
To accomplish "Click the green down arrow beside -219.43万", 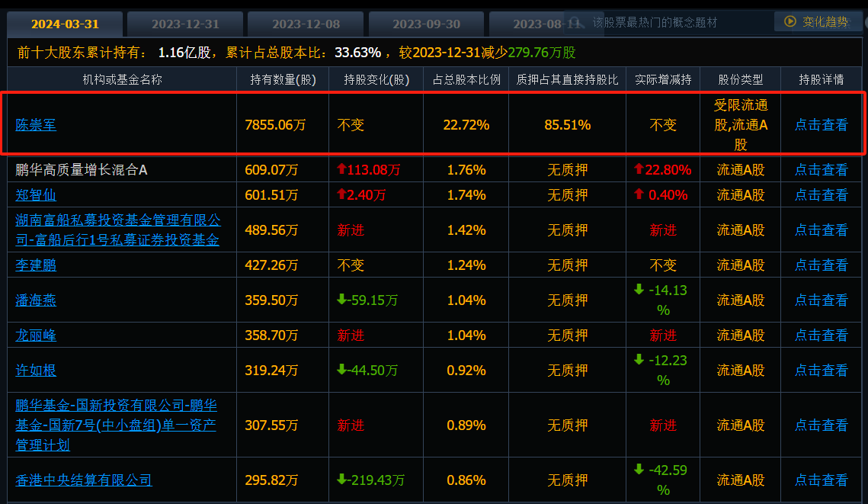I will click(341, 479).
